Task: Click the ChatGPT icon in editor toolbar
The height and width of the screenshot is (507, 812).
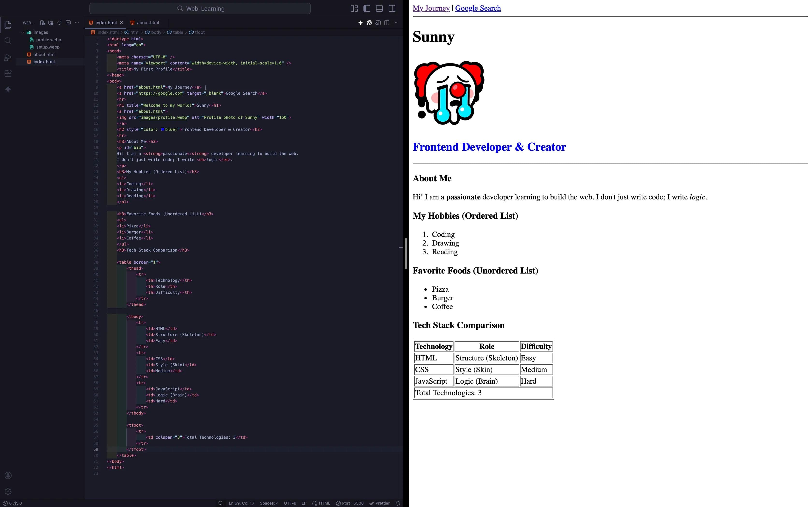Action: (x=369, y=23)
